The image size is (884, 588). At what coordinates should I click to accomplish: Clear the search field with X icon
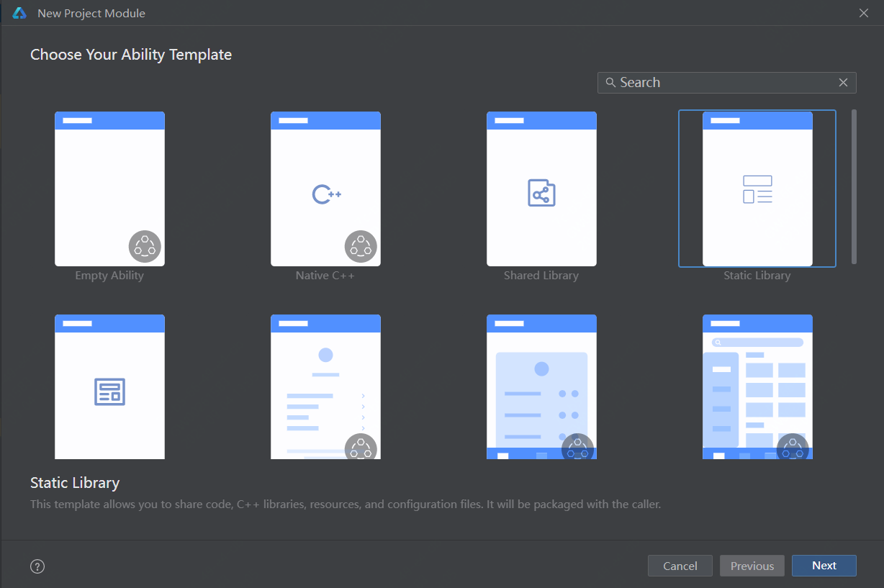point(843,83)
